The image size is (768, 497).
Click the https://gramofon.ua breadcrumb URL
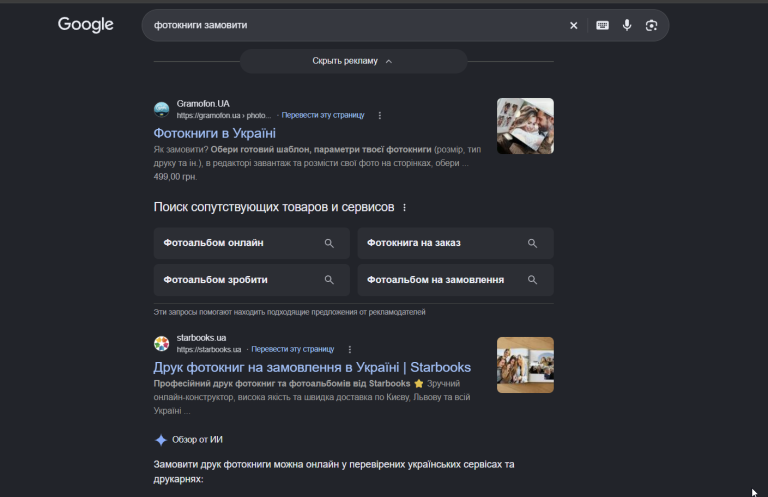pyautogui.click(x=224, y=116)
